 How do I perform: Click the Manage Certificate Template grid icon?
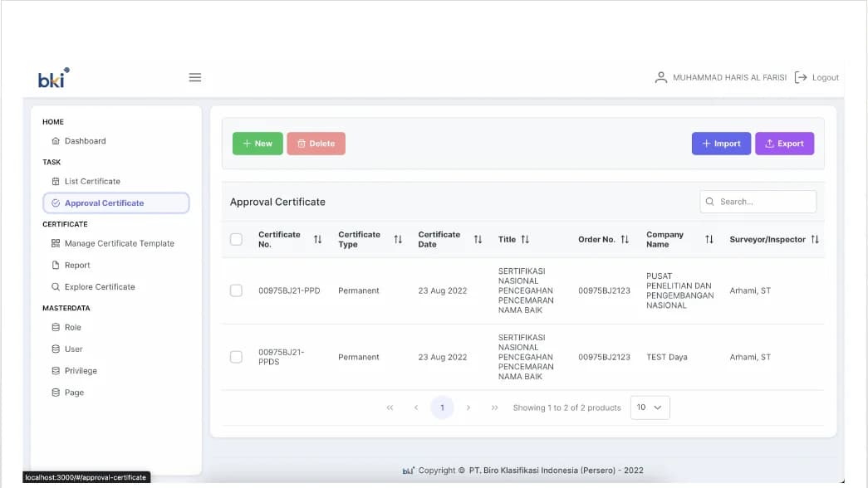[56, 243]
